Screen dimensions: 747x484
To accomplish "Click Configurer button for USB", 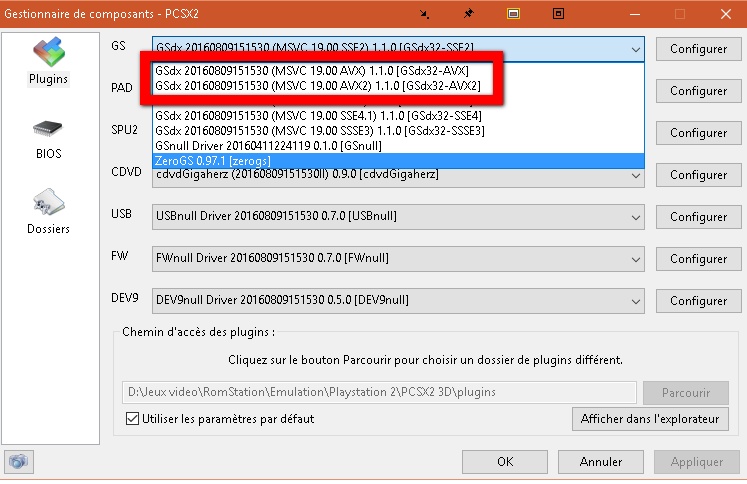I will tap(698, 217).
